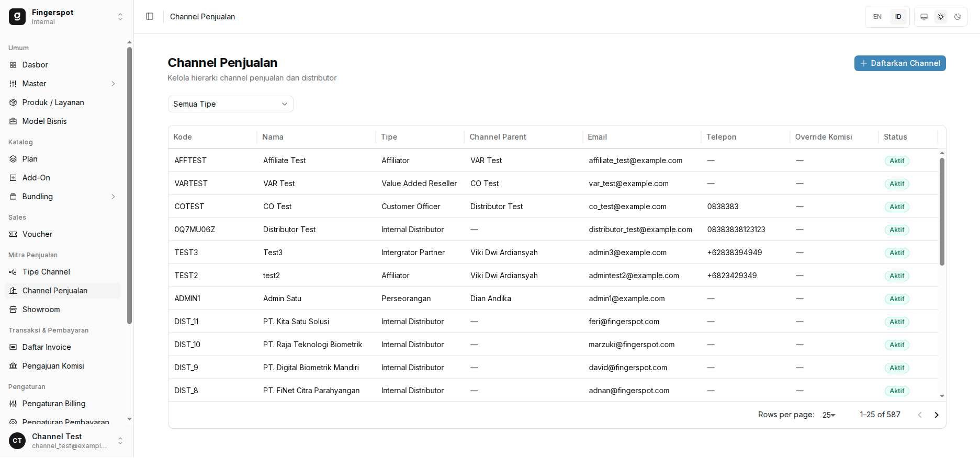Screen dimensions: 980x458
Task: Open the Channel Test account menu
Action: point(66,441)
